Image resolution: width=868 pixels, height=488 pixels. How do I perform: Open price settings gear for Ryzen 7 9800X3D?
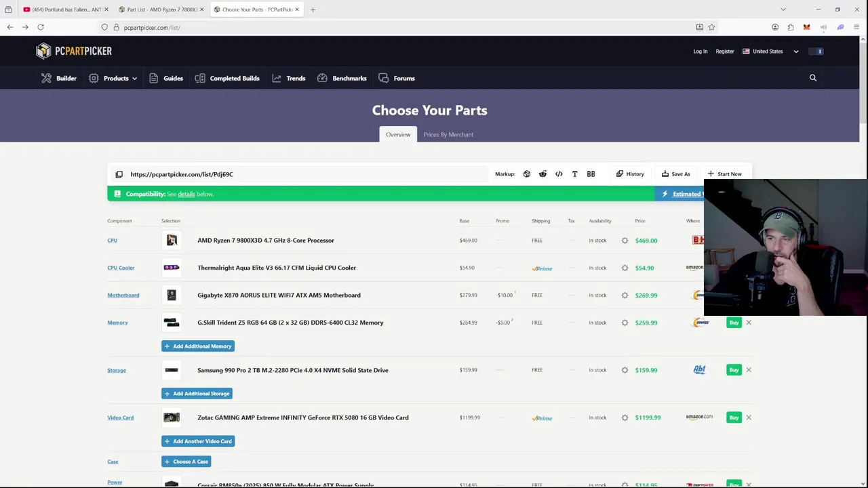tap(625, 241)
